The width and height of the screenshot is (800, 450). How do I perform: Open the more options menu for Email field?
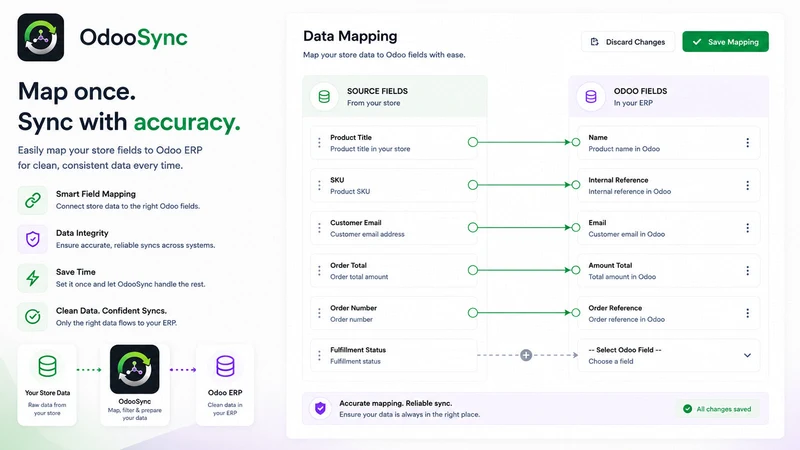click(747, 228)
